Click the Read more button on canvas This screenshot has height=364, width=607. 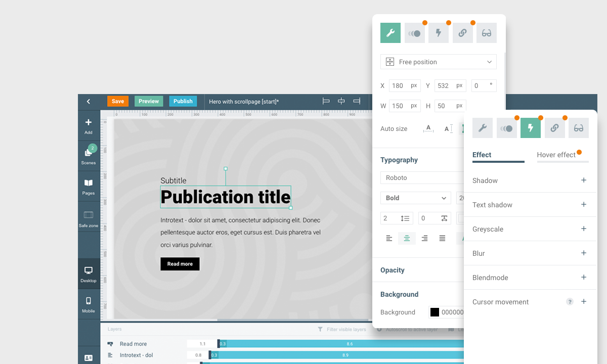coord(180,264)
